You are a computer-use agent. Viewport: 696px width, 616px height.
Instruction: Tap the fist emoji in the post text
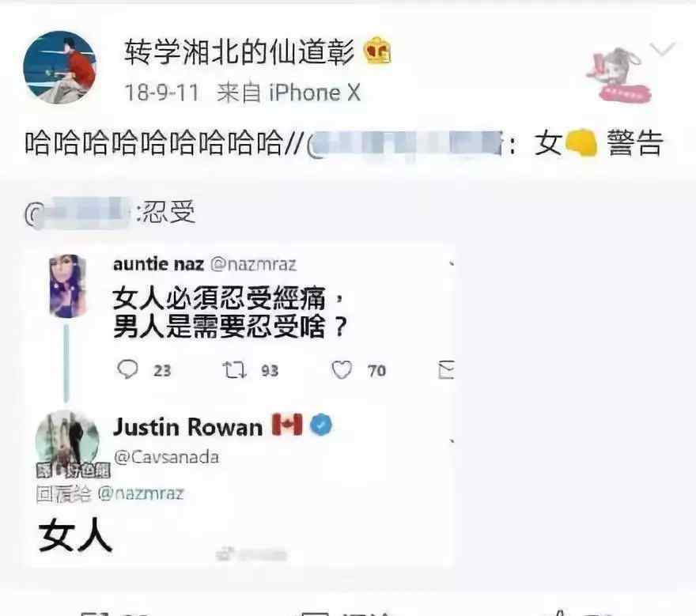[582, 142]
